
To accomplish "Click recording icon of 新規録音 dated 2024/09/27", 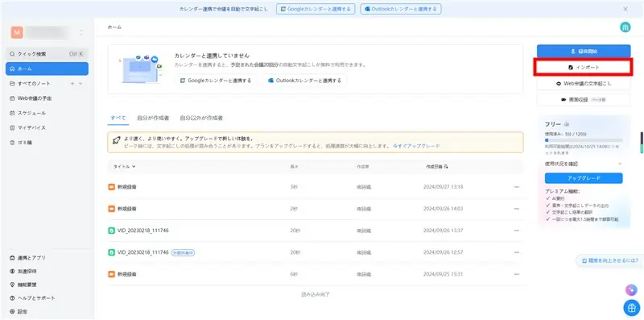I will [x=111, y=187].
